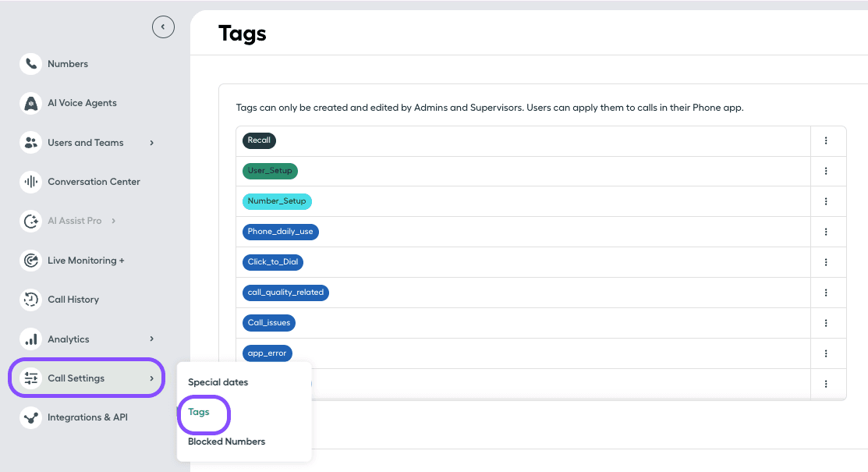868x472 pixels.
Task: Open the three-dot menu for User_Setup tag
Action: pyautogui.click(x=826, y=171)
